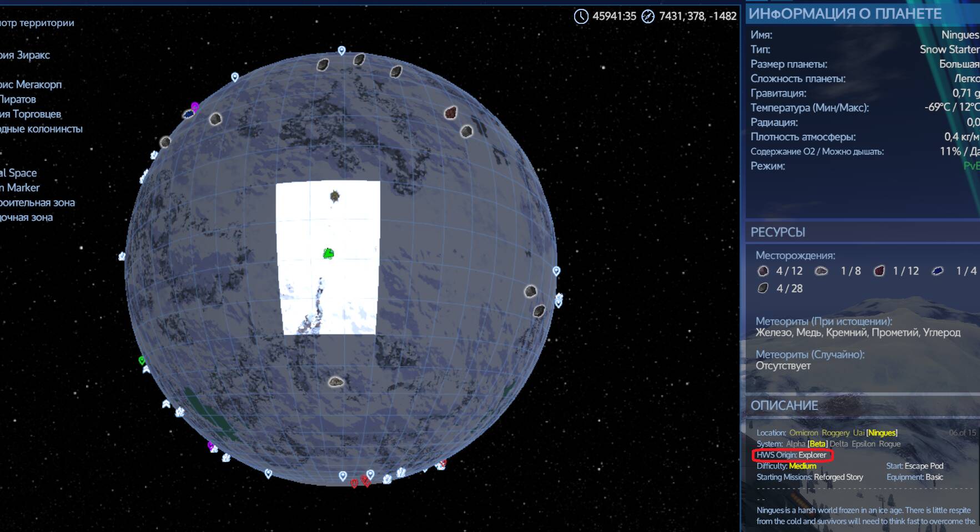This screenshot has width=980, height=532.
Task: Click the green waypoint pin on the globe's left edge
Action: (x=142, y=361)
